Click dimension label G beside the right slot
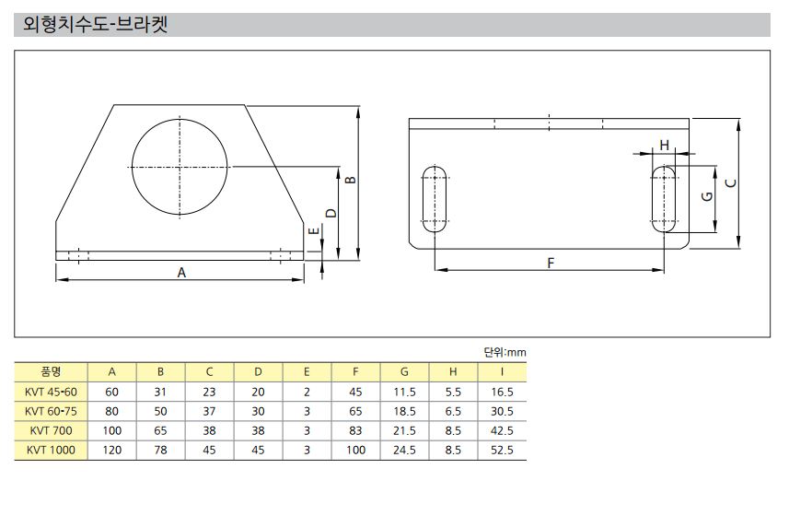Image resolution: width=812 pixels, height=516 pixels. tap(707, 196)
